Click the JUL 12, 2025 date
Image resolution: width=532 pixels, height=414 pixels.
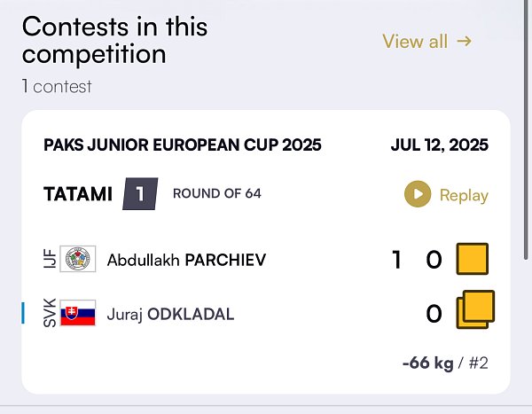(440, 145)
